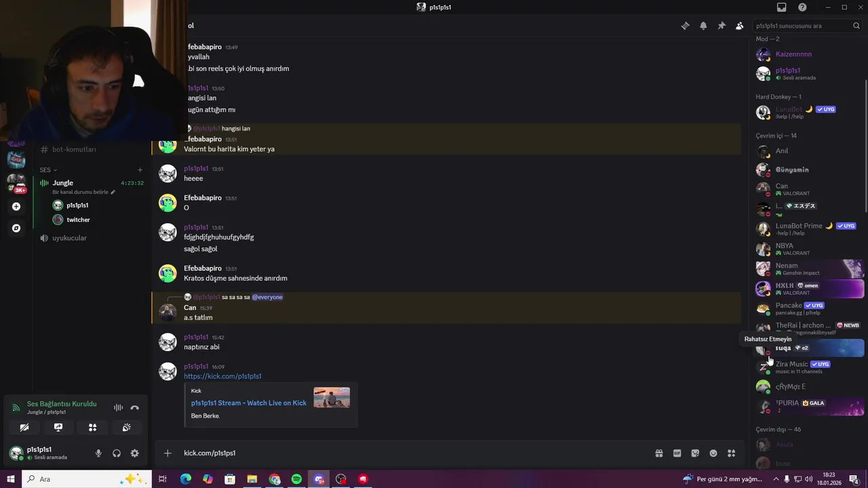Open the Inbox icon in title bar
This screenshot has width=868, height=488.
(782, 7)
